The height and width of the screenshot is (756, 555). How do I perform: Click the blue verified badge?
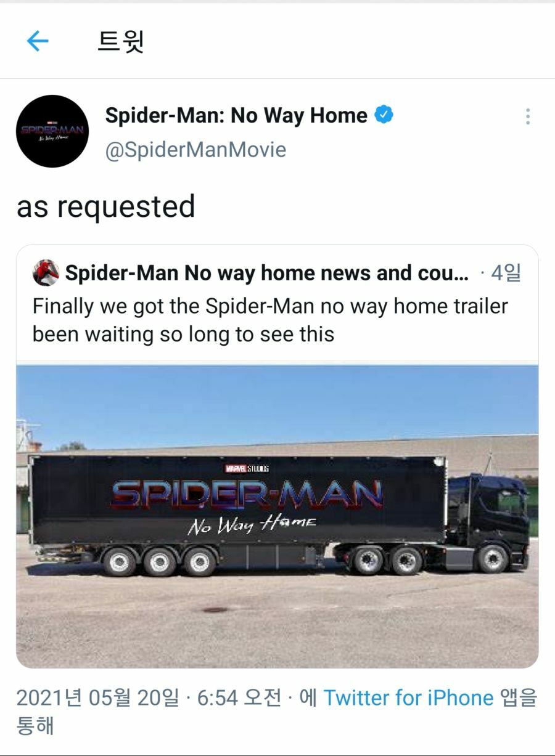pyautogui.click(x=384, y=115)
